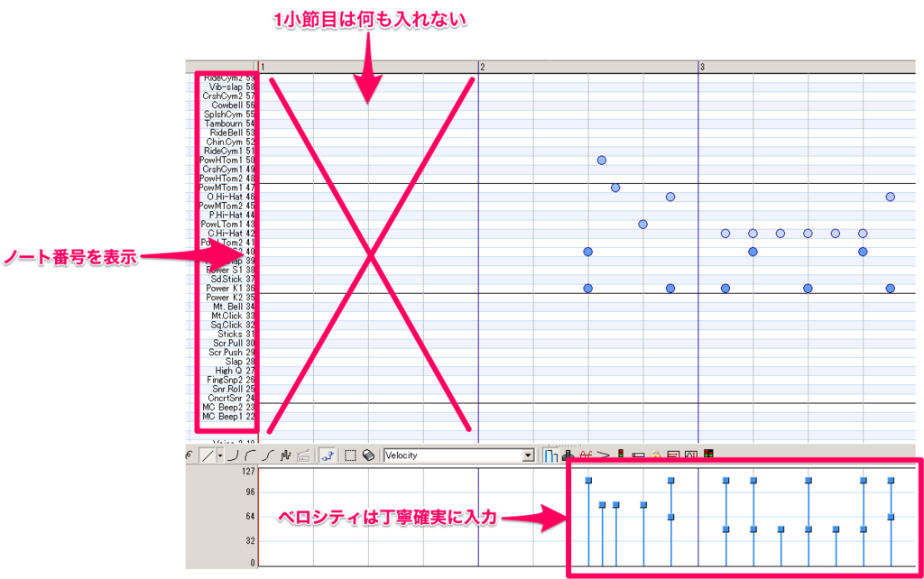Screen dimensions: 924x579
Task: Click the padlock toolbar icon
Action: click(656, 455)
